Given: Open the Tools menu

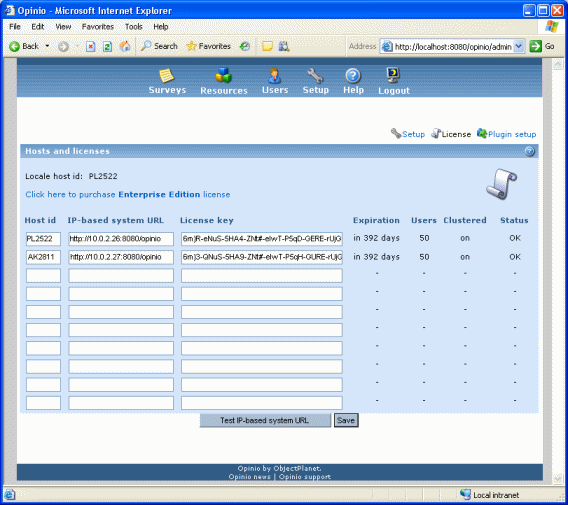Looking at the screenshot, I should tap(133, 27).
